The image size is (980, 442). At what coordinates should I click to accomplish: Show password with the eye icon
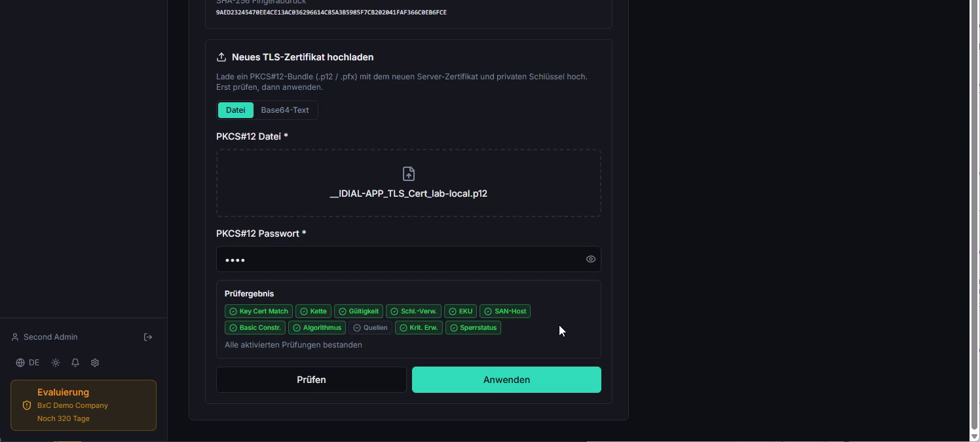click(591, 259)
